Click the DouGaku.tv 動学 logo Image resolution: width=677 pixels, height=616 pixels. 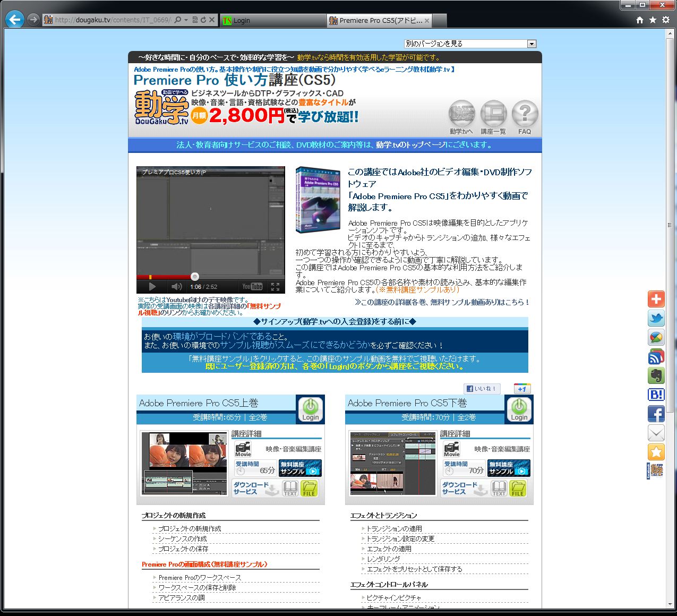click(161, 108)
